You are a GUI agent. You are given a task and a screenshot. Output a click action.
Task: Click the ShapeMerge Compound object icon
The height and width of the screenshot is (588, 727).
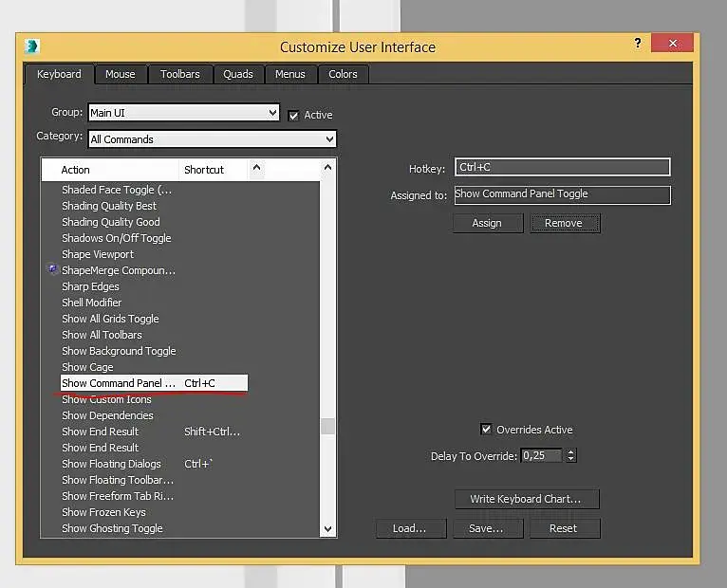tap(53, 268)
